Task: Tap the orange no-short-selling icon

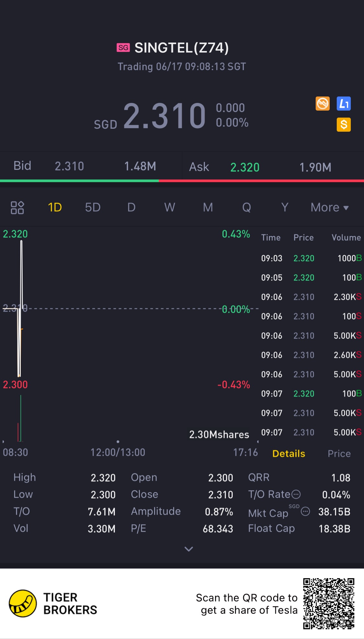Action: pyautogui.click(x=323, y=104)
